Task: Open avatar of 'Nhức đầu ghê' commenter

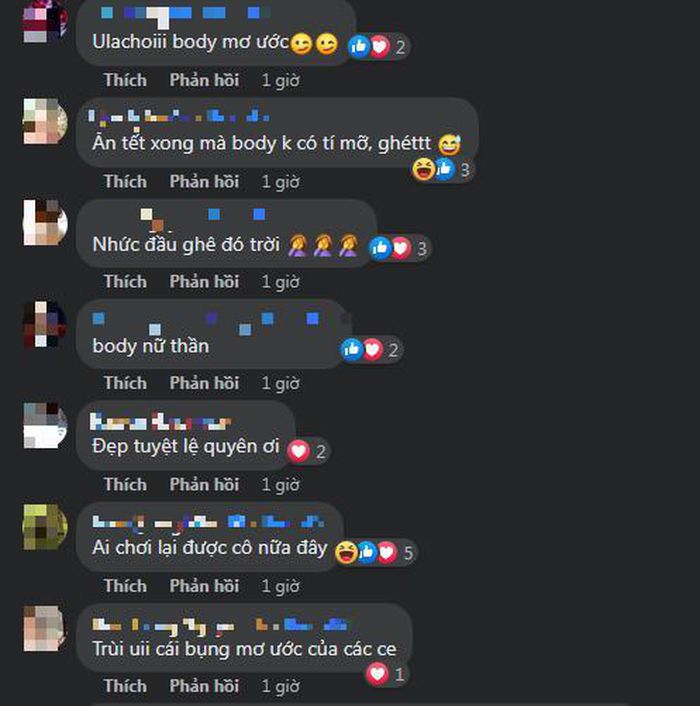Action: click(x=45, y=223)
